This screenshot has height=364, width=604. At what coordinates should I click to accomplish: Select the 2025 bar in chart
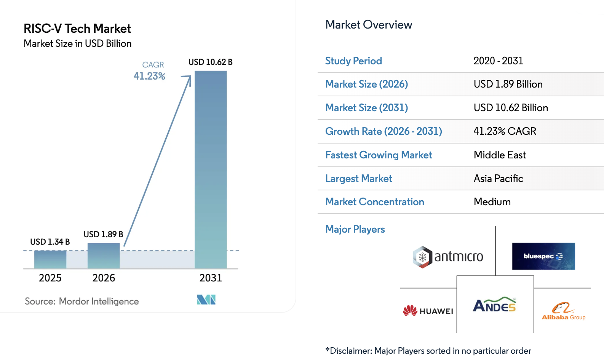50,259
